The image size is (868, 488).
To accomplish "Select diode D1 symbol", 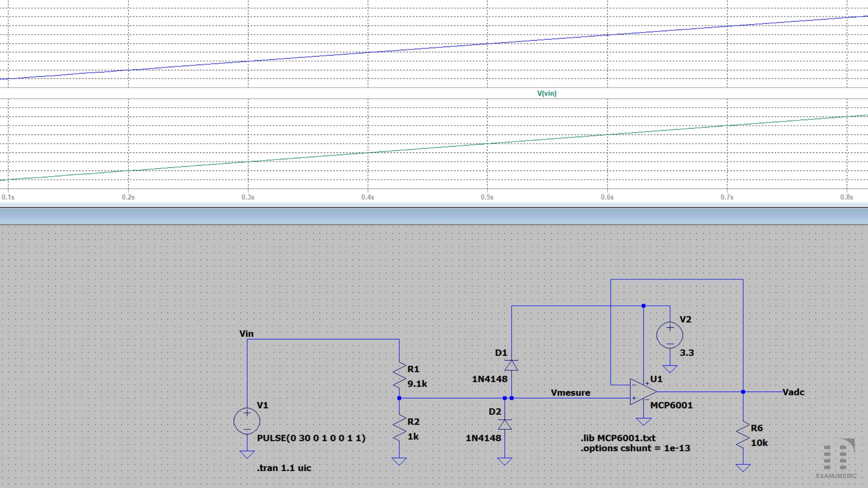I will coord(511,365).
